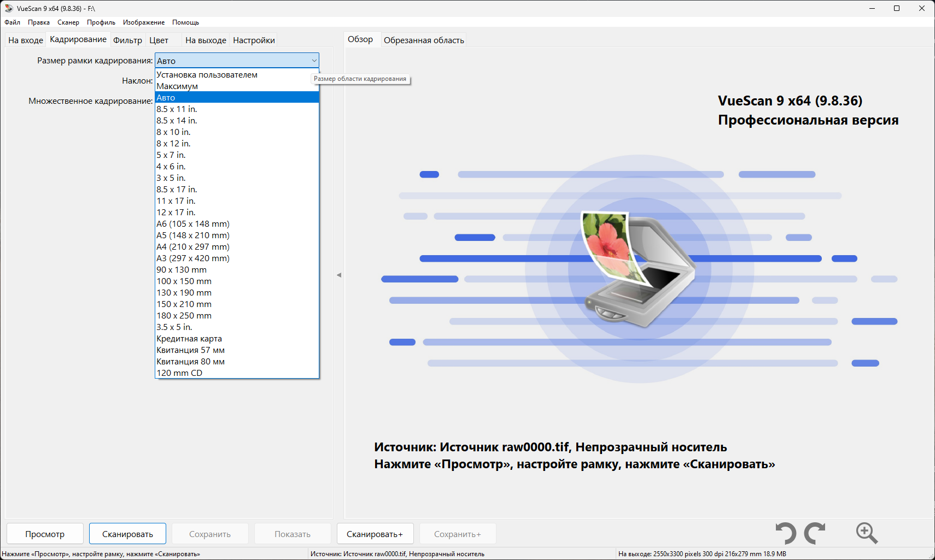
Task: Click the 'Сканировать+' button
Action: click(x=375, y=534)
